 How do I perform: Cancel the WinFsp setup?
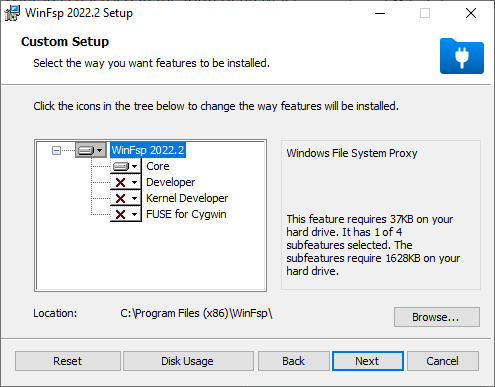pyautogui.click(x=443, y=361)
